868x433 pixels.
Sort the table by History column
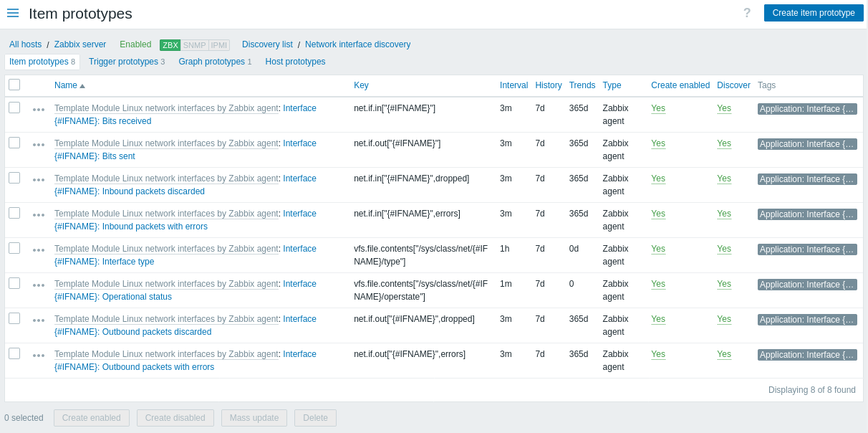(549, 85)
